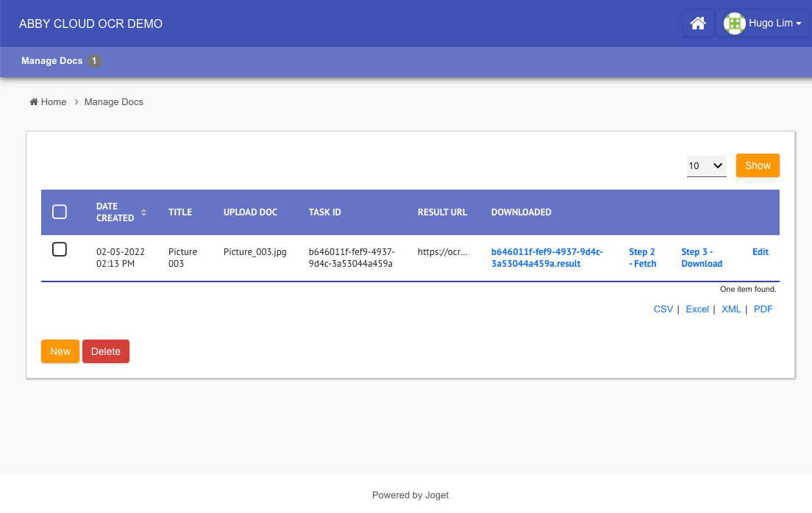Toggle the select-all checkbox in table header
This screenshot has width=812, height=513.
(x=60, y=212)
